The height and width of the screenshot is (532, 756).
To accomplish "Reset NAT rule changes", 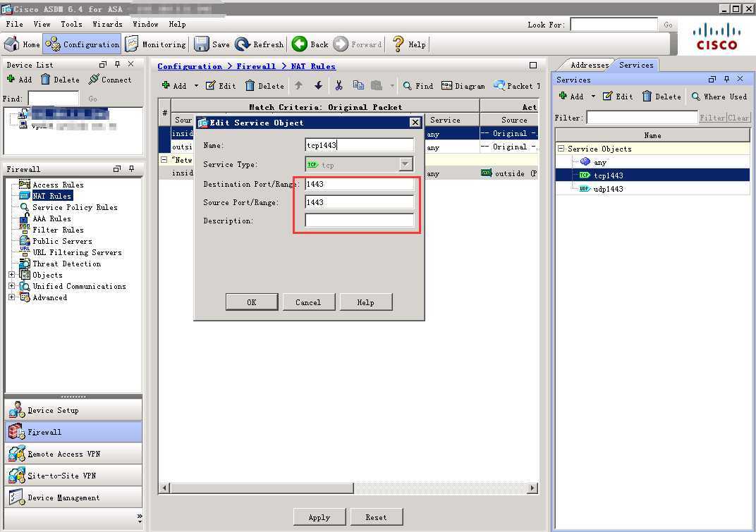I will (376, 517).
